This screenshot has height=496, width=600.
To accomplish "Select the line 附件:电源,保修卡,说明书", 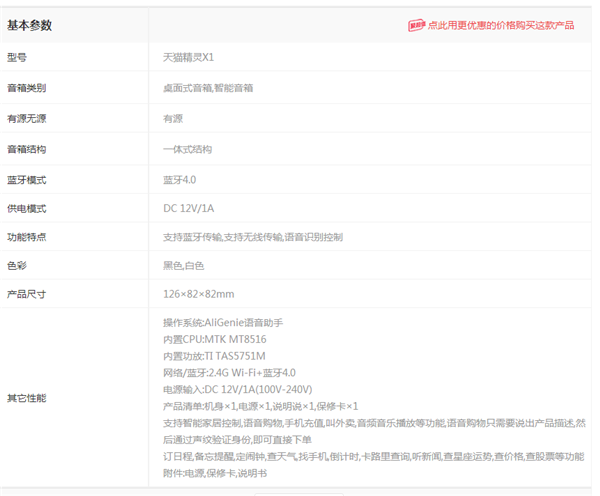I will (215, 473).
